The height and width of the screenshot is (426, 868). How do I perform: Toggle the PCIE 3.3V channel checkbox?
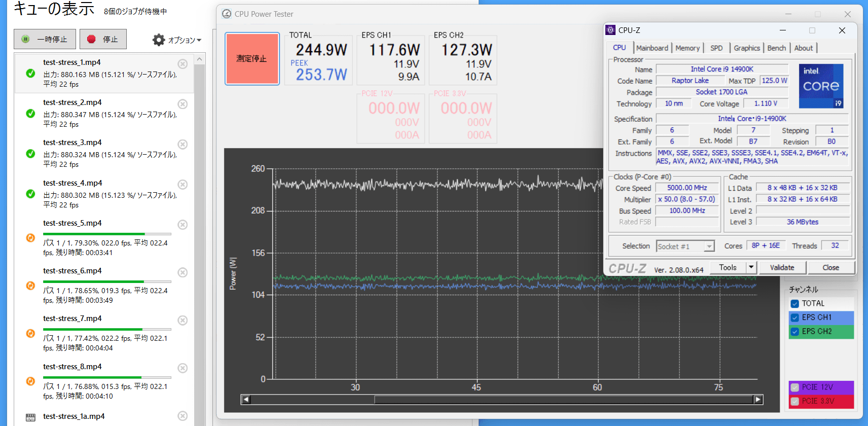[794, 401]
